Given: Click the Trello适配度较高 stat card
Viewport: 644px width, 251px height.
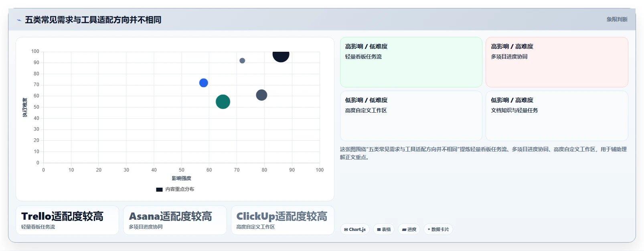Looking at the screenshot, I should (67, 220).
